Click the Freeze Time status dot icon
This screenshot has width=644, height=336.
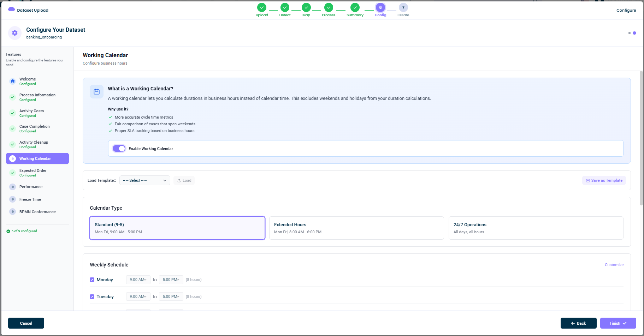(13, 199)
